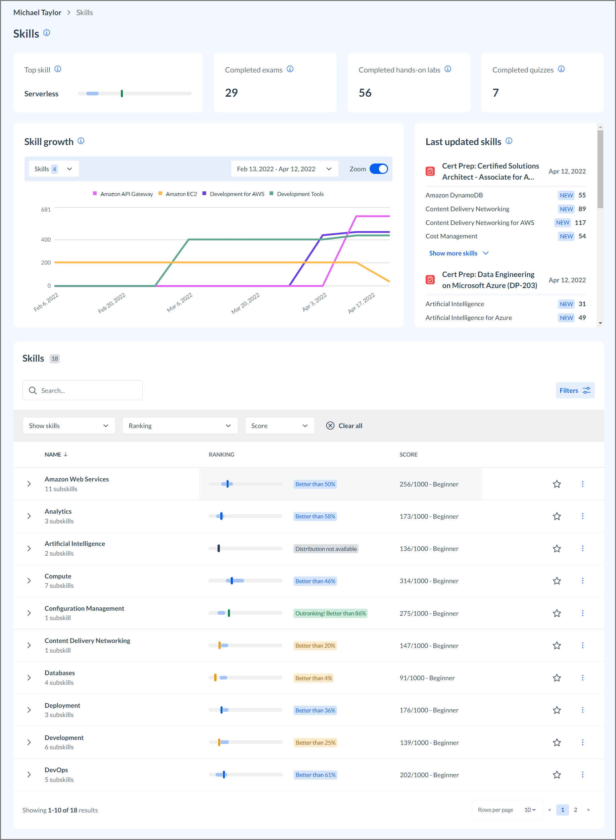
Task: Click the Skills heading info icon
Action: (x=47, y=33)
